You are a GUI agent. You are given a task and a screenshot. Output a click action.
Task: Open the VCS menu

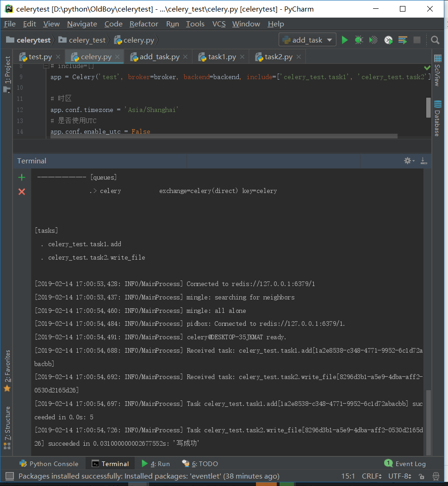coord(219,24)
